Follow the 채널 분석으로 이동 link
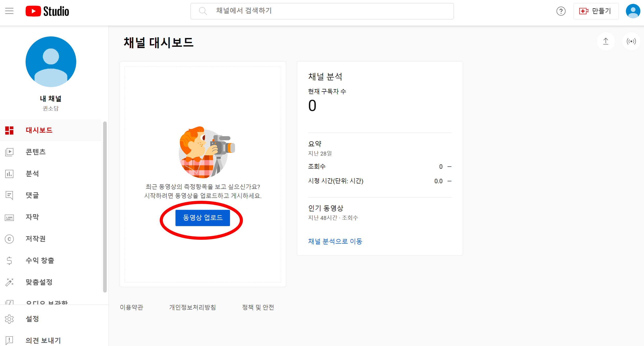The image size is (644, 346). click(x=335, y=241)
